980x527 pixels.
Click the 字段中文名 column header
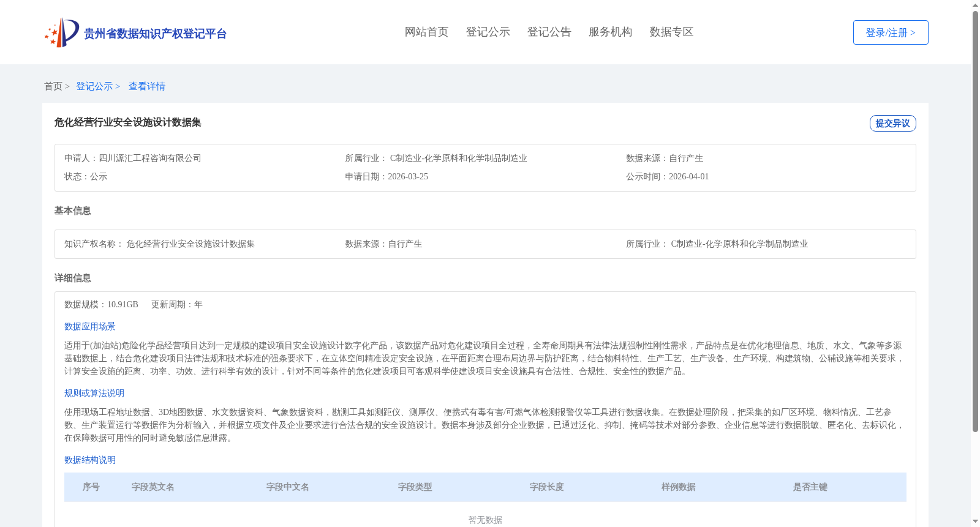point(288,487)
